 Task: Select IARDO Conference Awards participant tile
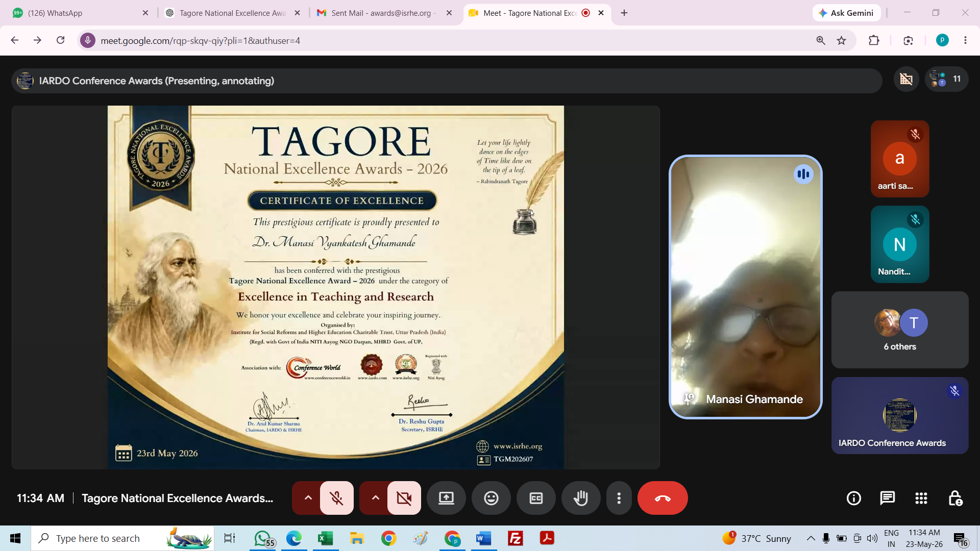[899, 415]
